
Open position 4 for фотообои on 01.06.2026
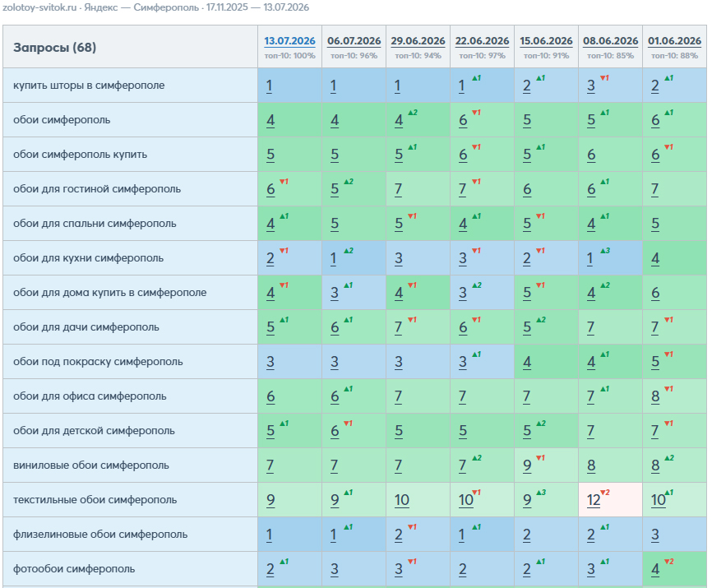coord(654,569)
